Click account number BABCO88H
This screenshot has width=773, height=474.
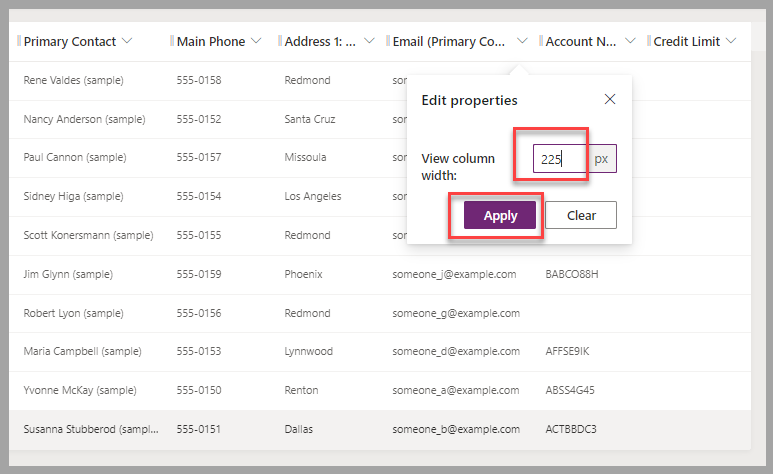572,274
